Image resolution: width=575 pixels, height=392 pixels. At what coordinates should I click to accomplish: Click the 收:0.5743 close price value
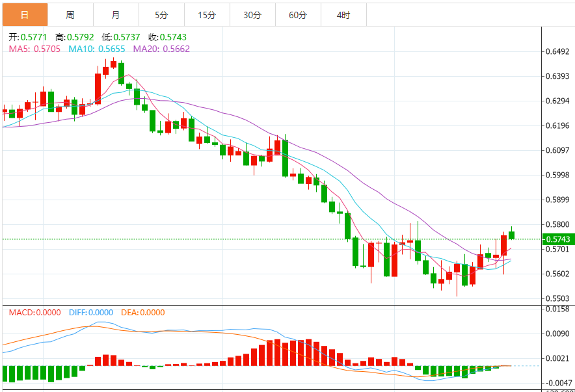click(168, 37)
